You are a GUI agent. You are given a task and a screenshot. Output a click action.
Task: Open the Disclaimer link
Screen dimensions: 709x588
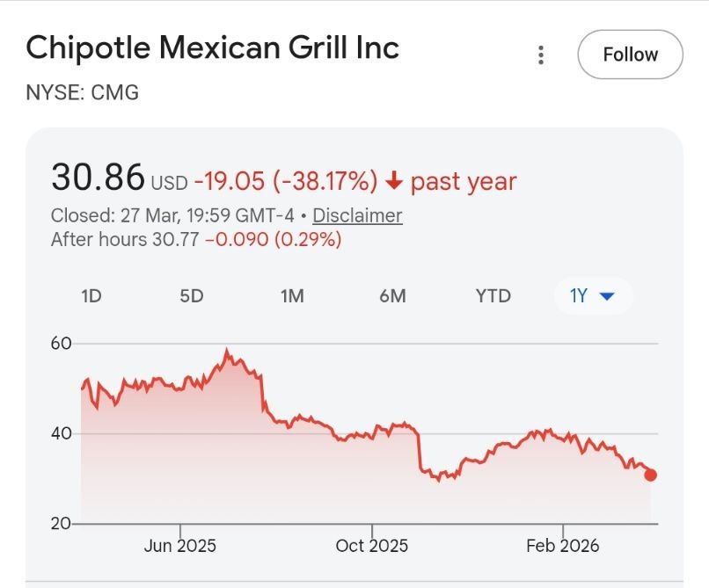pyautogui.click(x=357, y=215)
